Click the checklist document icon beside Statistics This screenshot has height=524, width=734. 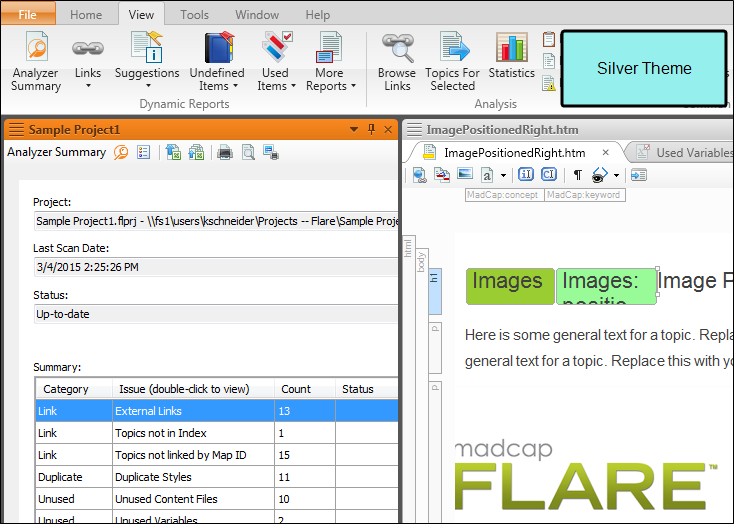point(549,61)
